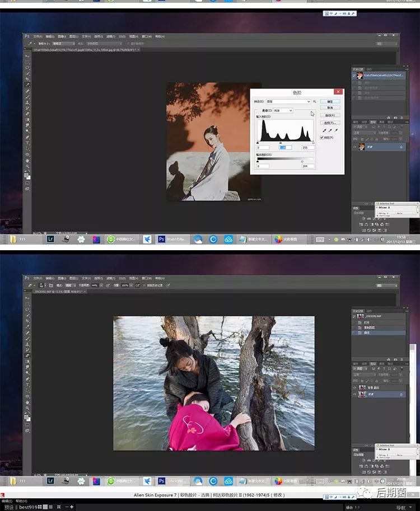The image size is (420, 511).
Task: Hide the 背景 layer in Levels-dialog Photoshop window
Action: [354, 147]
